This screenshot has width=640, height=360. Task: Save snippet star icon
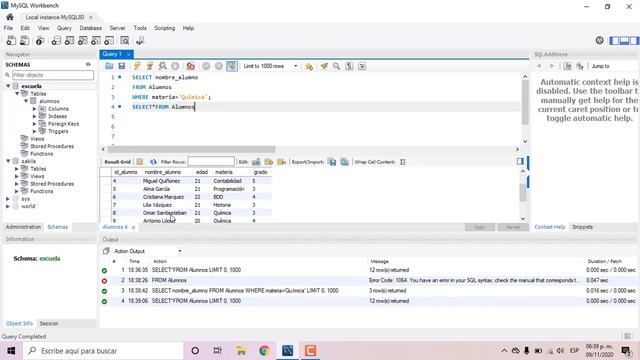click(x=309, y=66)
